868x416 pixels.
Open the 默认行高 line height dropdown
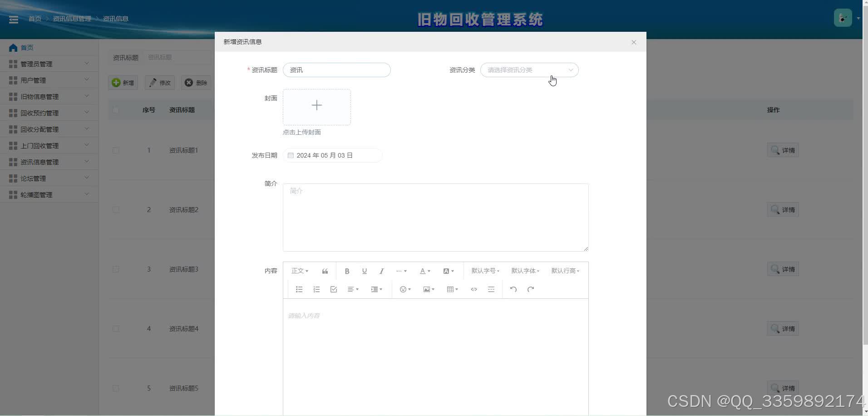point(565,271)
